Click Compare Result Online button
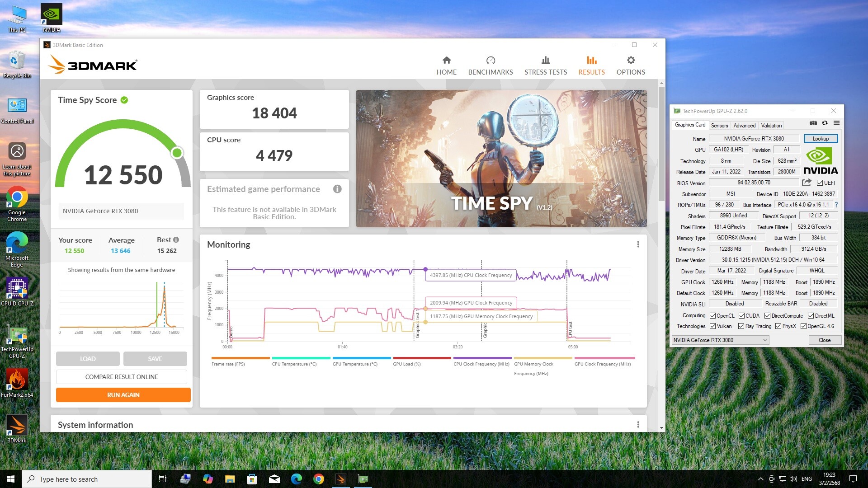Screen dimensions: 868x488 (121, 377)
